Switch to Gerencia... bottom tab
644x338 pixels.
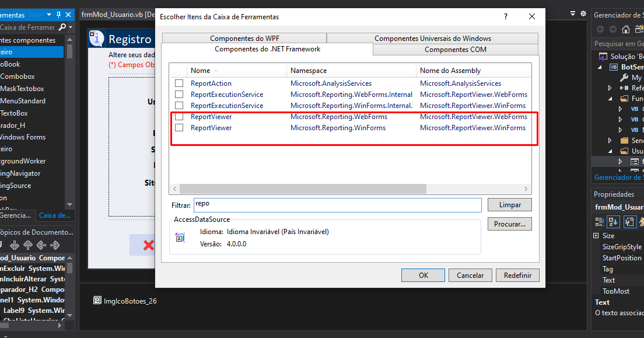[x=15, y=215]
